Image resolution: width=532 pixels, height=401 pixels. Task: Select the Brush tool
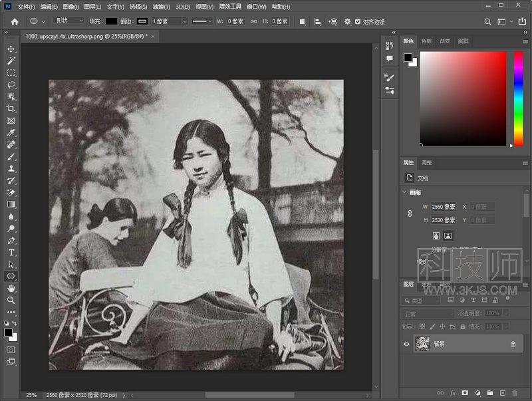[11, 157]
